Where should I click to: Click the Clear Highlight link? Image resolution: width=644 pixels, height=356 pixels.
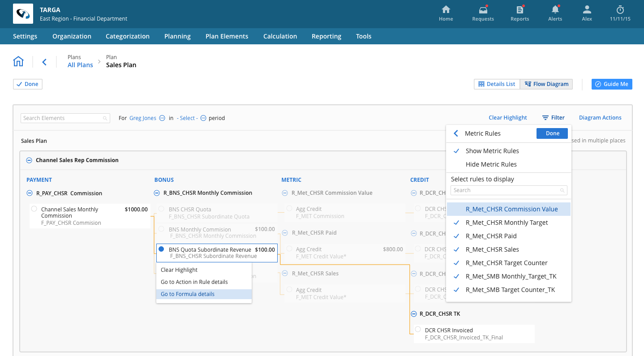[507, 118]
